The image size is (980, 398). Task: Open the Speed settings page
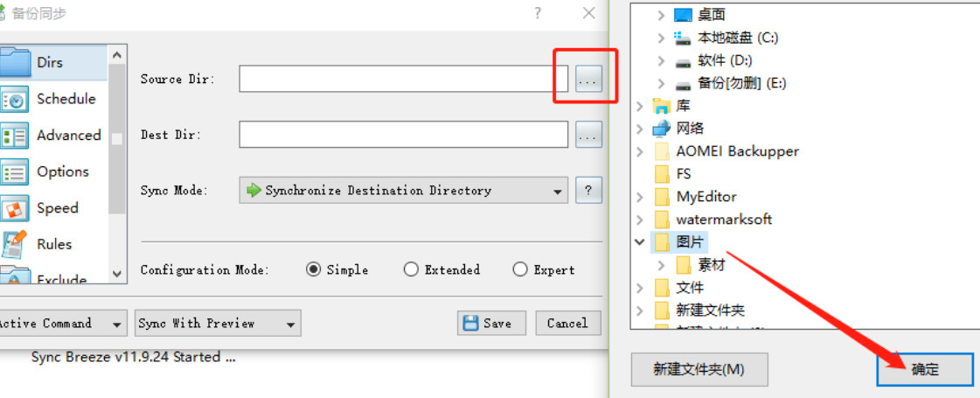(53, 208)
